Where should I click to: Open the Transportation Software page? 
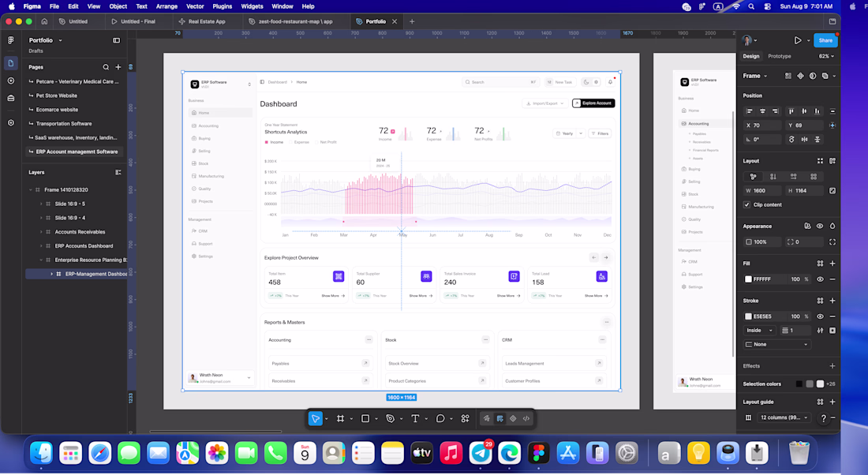click(x=64, y=124)
